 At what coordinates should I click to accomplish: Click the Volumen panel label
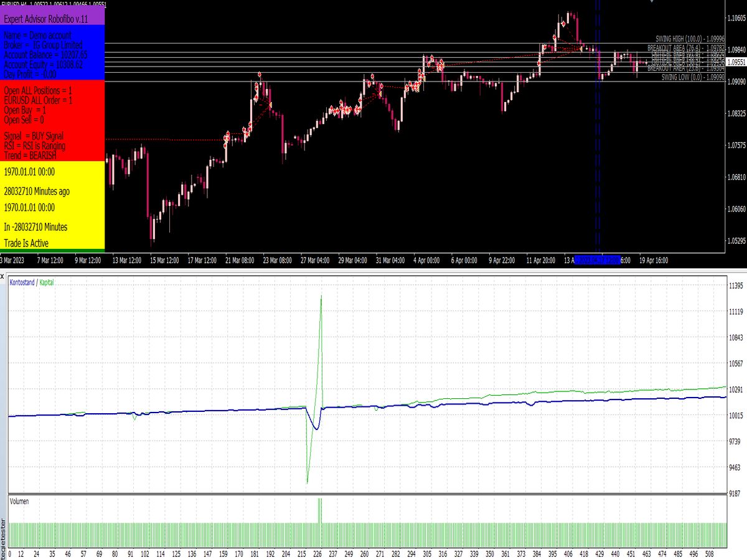pos(19,501)
